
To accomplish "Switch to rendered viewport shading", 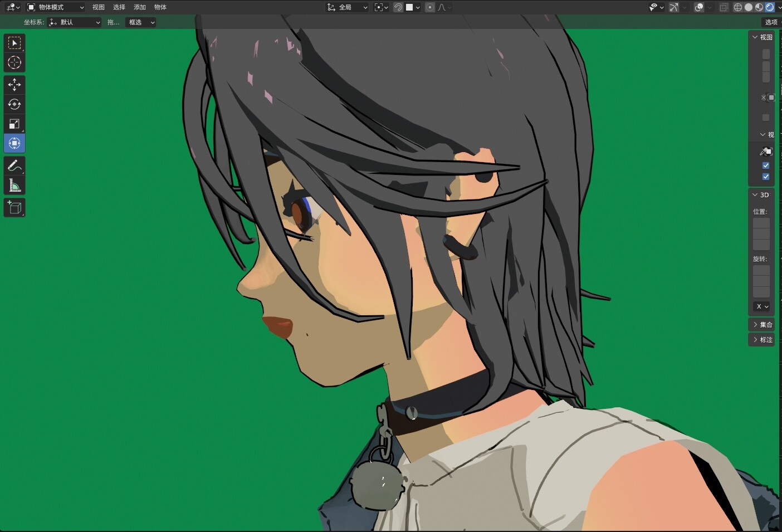I will [x=770, y=7].
